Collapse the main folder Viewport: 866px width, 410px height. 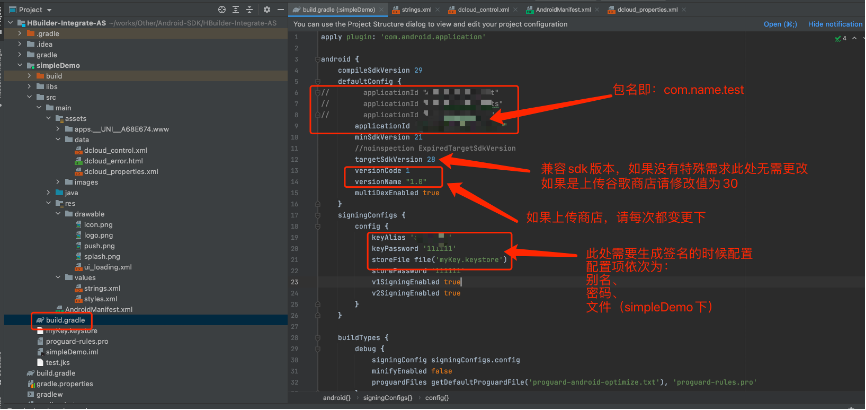[38, 108]
